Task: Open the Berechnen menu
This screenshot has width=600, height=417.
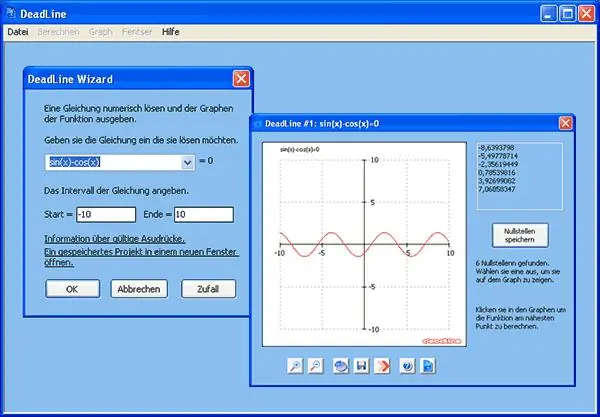Action: (58, 32)
